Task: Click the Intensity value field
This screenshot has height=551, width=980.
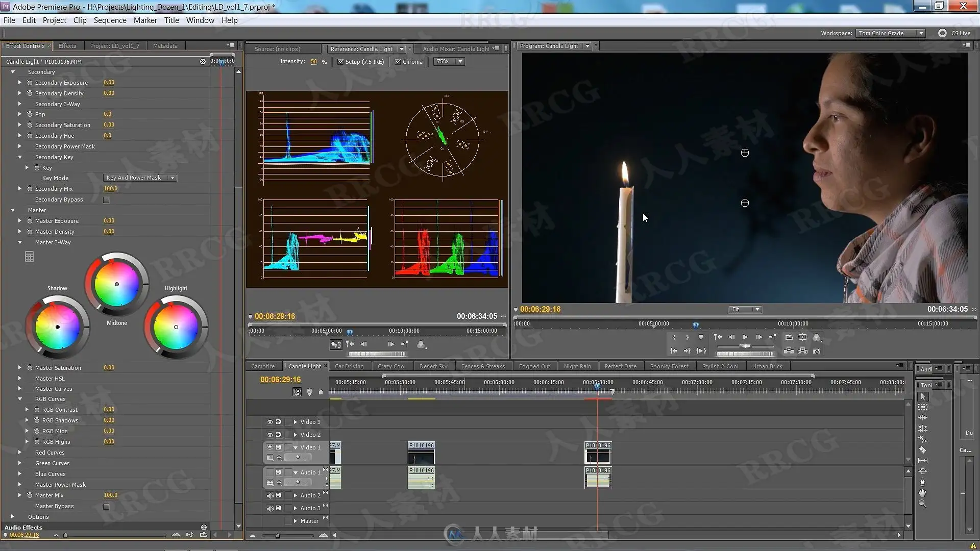Action: coord(314,62)
